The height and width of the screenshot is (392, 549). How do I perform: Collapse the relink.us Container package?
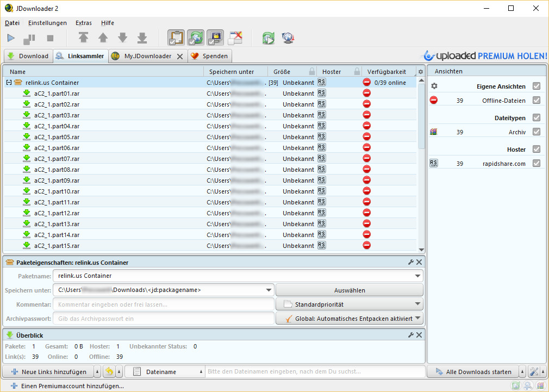pos(8,82)
